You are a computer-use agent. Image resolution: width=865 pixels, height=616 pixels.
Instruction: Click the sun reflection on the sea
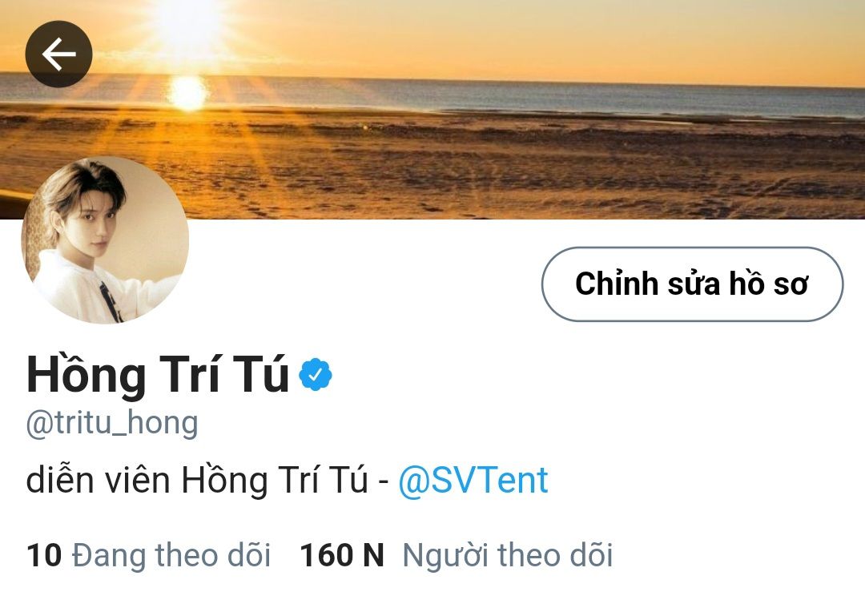(x=188, y=92)
